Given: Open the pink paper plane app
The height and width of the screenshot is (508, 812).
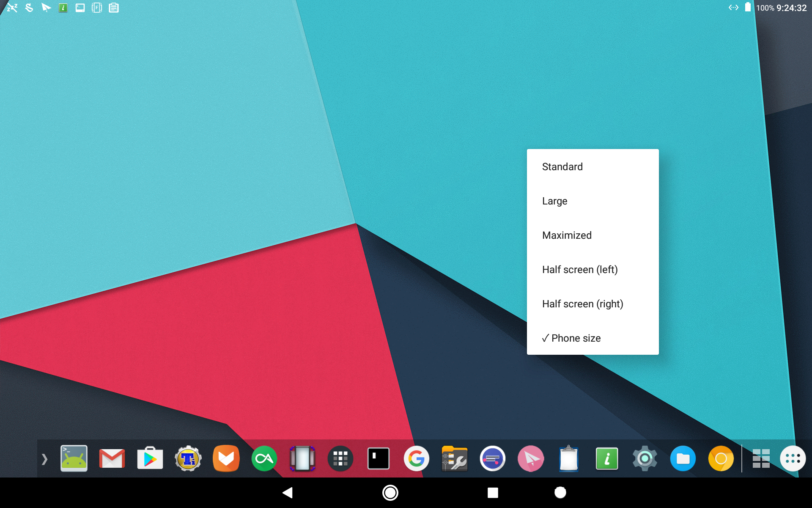Looking at the screenshot, I should (530, 458).
